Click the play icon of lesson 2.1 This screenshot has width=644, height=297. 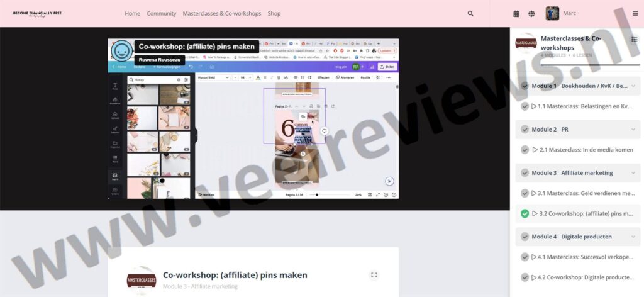535,150
